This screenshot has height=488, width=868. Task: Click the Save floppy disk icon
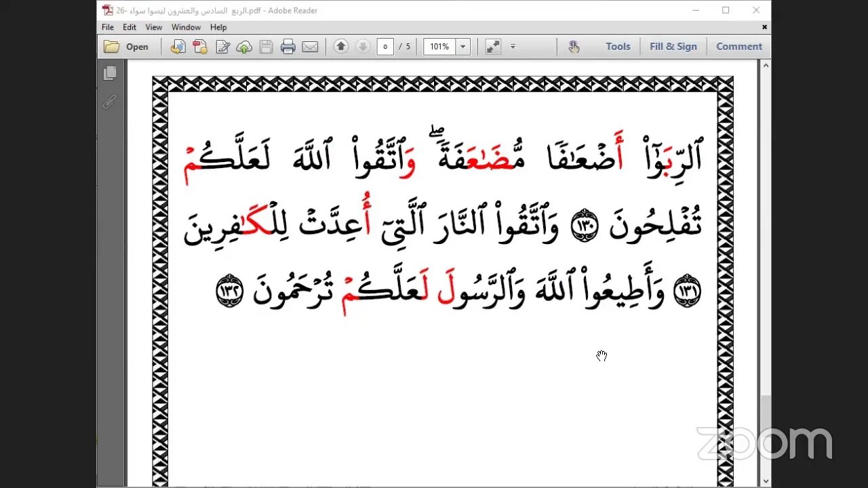266,47
